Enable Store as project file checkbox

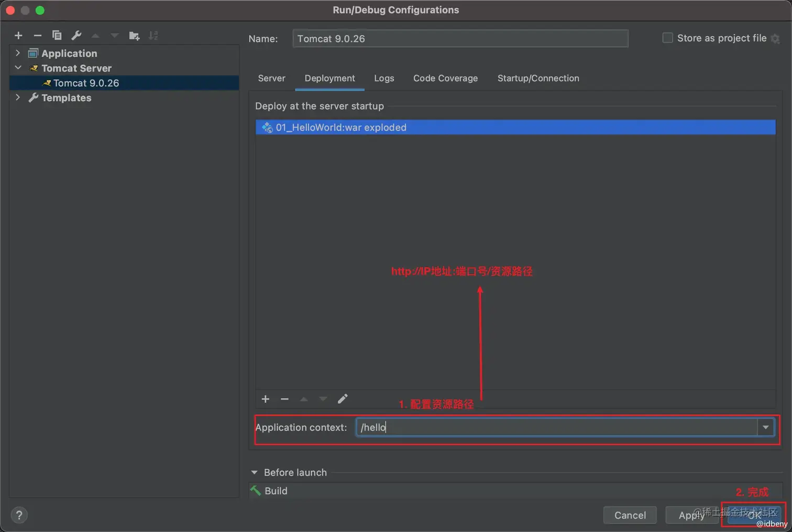[x=667, y=38]
